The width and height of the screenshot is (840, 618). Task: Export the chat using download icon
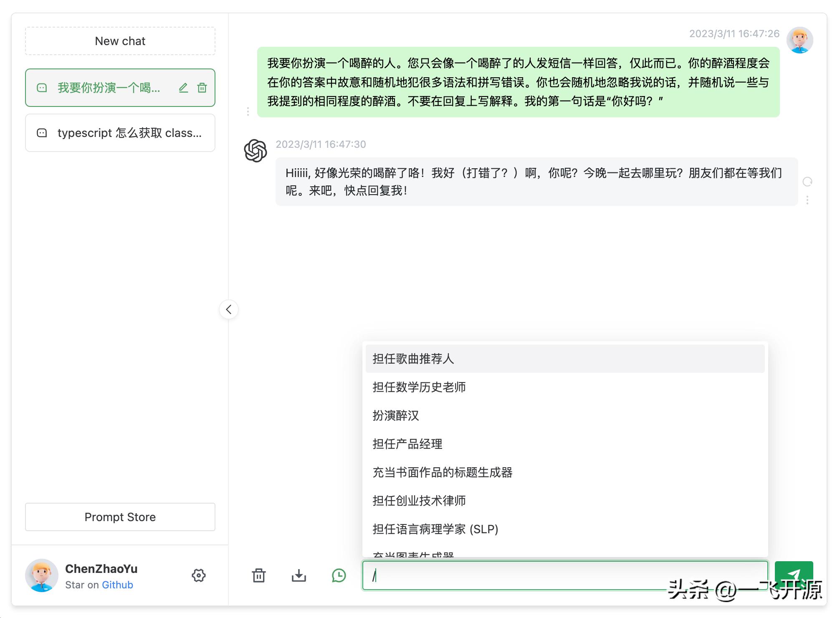click(x=299, y=575)
